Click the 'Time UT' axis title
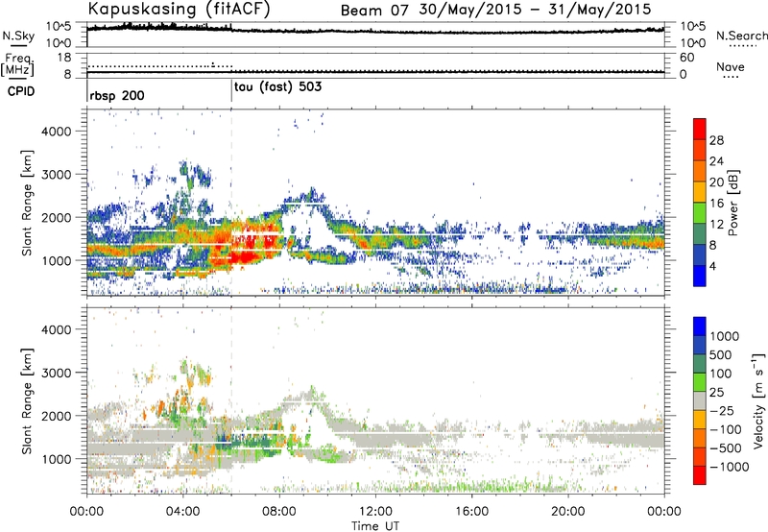Image resolution: width=768 pixels, height=532 pixels. pyautogui.click(x=375, y=526)
